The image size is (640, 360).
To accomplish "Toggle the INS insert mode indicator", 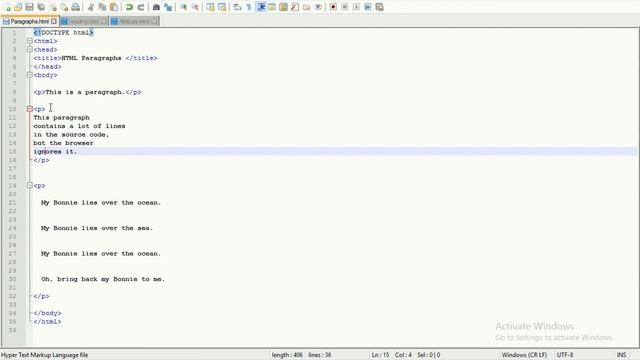I will [x=621, y=355].
